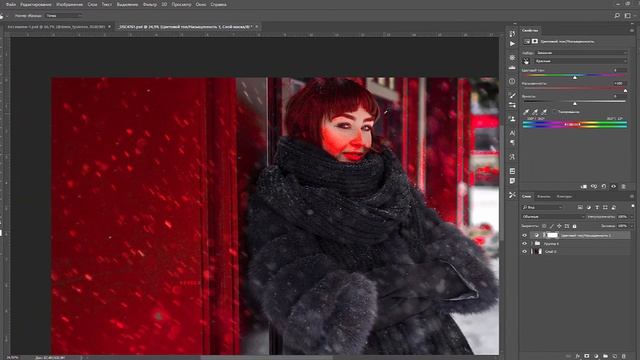Click the search icon at top right

pos(617,16)
